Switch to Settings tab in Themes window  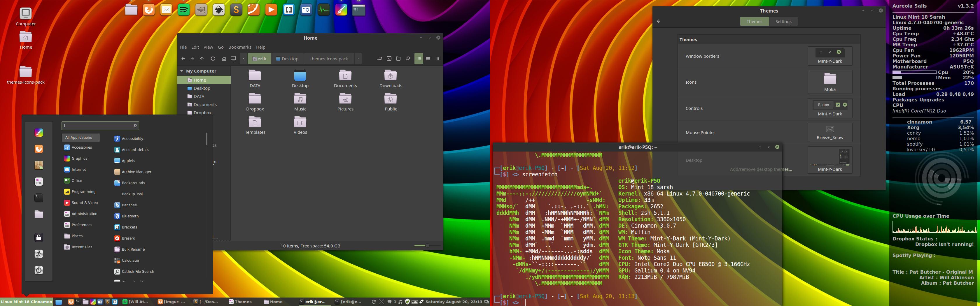[x=783, y=22]
